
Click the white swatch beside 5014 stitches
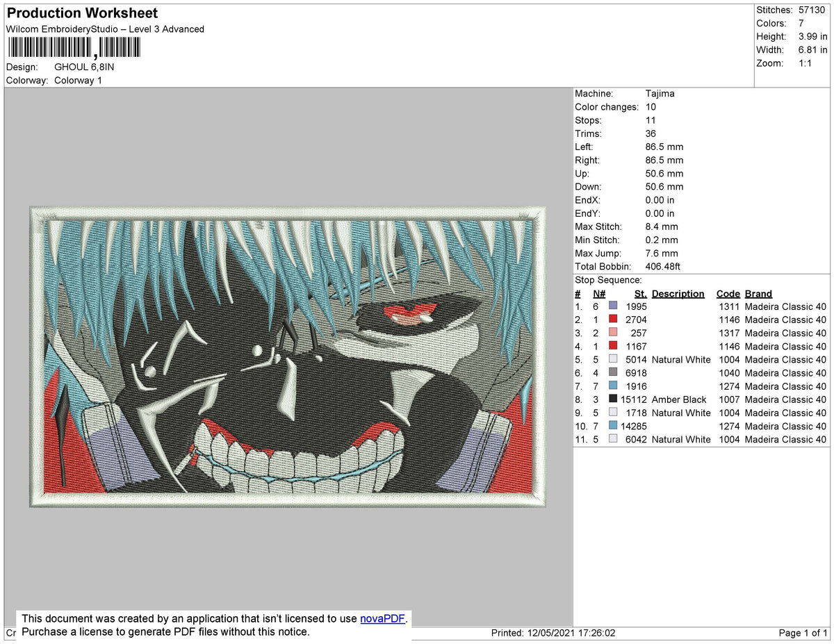613,359
